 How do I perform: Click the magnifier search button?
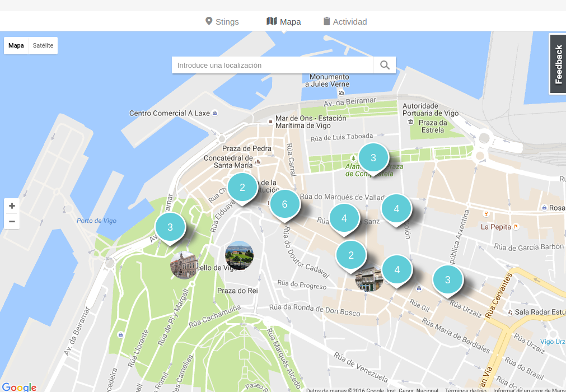point(385,65)
